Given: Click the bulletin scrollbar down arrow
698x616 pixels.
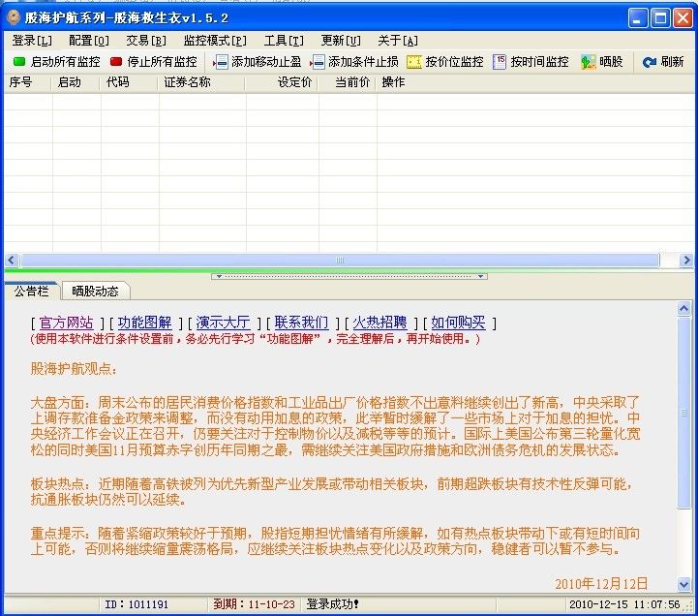Looking at the screenshot, I should (x=684, y=584).
